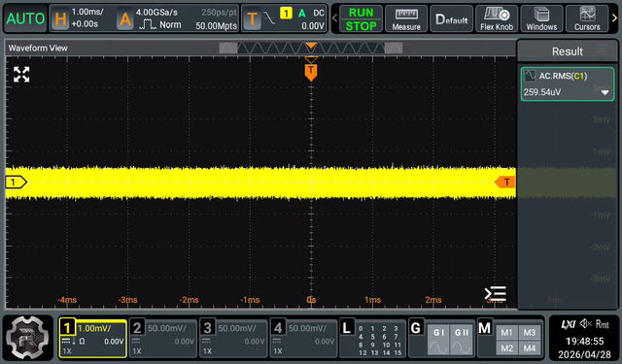Open time settings at 19:48:55

pyautogui.click(x=585, y=341)
